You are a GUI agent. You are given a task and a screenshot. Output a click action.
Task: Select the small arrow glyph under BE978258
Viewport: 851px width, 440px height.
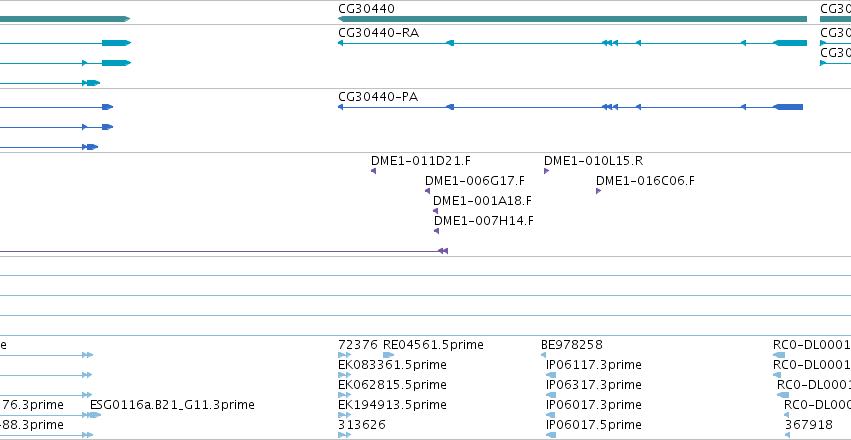click(x=543, y=355)
